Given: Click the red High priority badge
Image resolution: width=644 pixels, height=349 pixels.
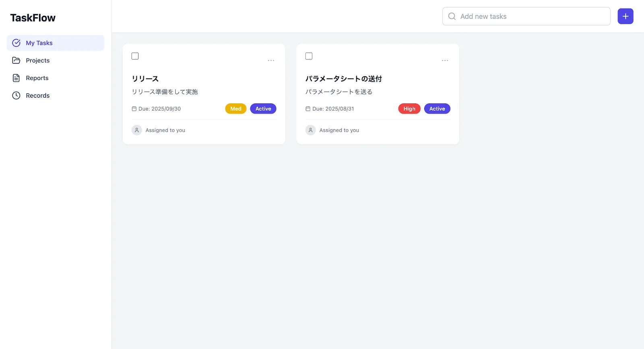Looking at the screenshot, I should [x=409, y=109].
